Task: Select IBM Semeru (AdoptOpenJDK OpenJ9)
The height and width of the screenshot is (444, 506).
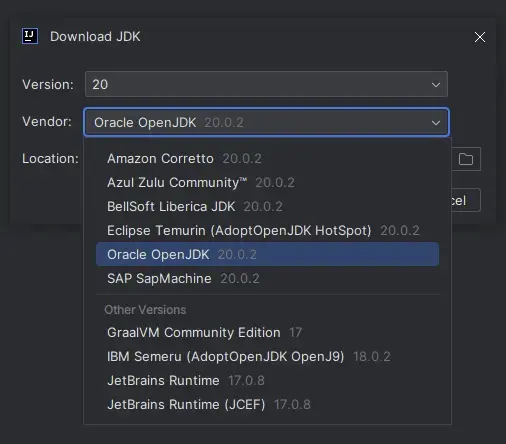Action: pos(267,357)
